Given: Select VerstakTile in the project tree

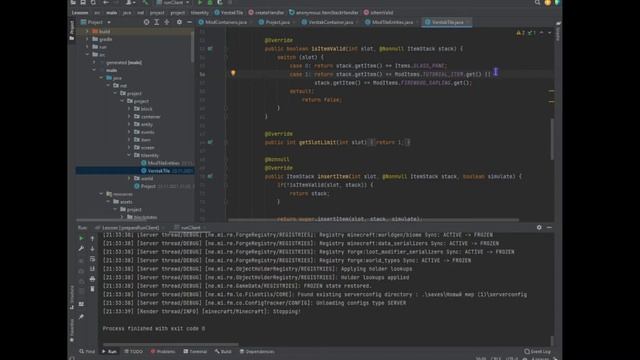Looking at the screenshot, I should point(135,171).
